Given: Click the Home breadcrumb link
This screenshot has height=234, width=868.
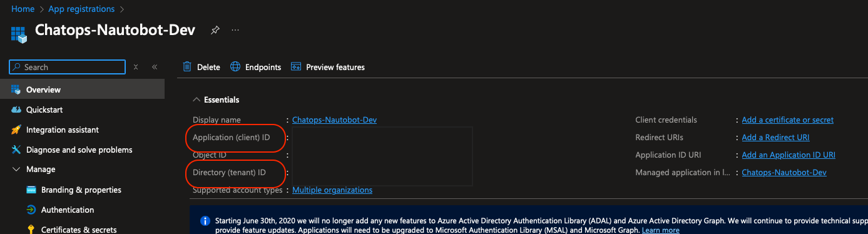Looking at the screenshot, I should (x=23, y=9).
